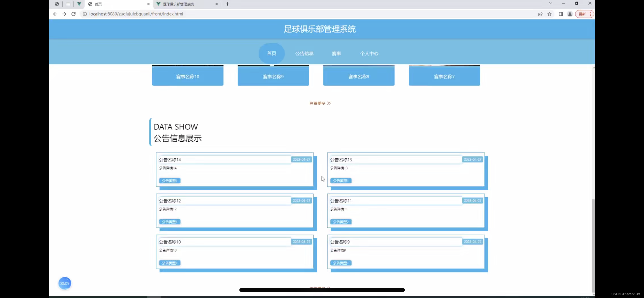Click the 公告详情10 description text
Screen dimensions: 644x298
point(168,250)
